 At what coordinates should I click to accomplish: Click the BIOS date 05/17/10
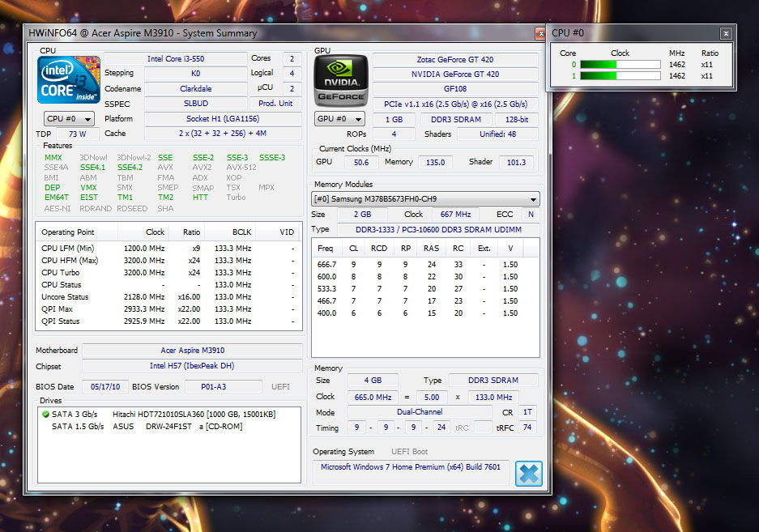[x=105, y=387]
